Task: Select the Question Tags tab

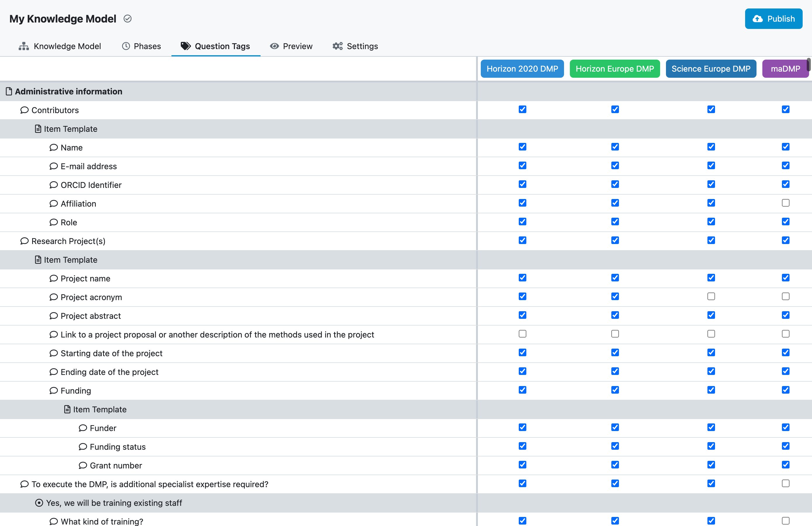Action: point(216,46)
